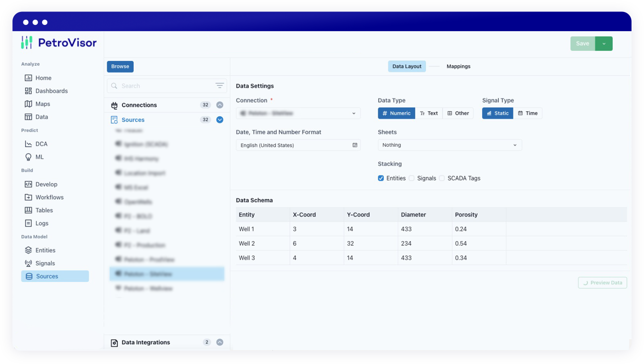The height and width of the screenshot is (364, 644).
Task: Open ML lightbulb icon
Action: 28,157
